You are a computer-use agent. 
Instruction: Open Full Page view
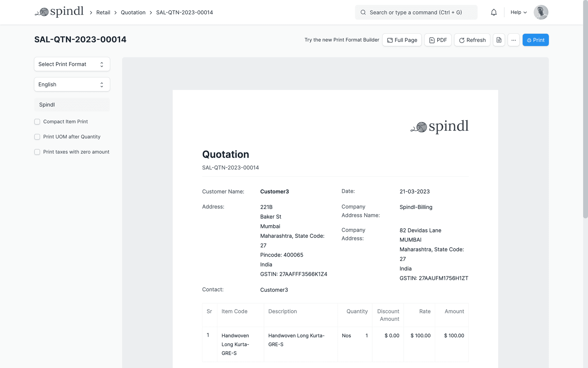402,40
